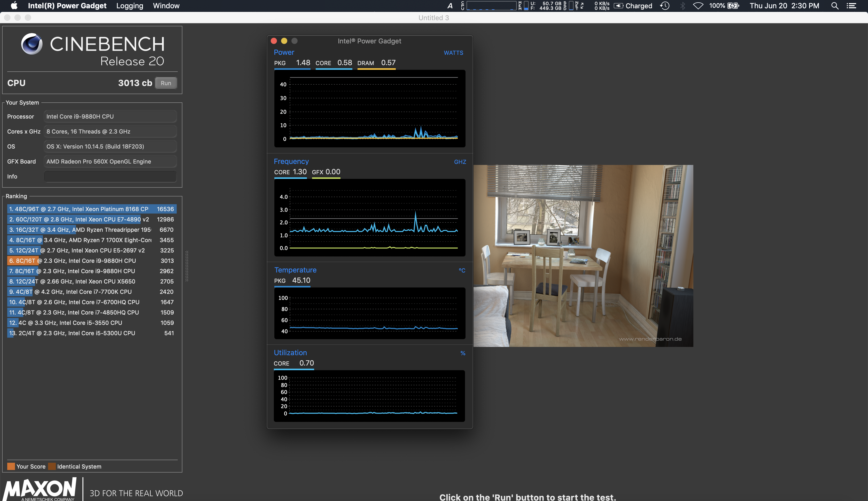This screenshot has height=501, width=868.
Task: Click the Identical System legend swatch
Action: coord(52,466)
